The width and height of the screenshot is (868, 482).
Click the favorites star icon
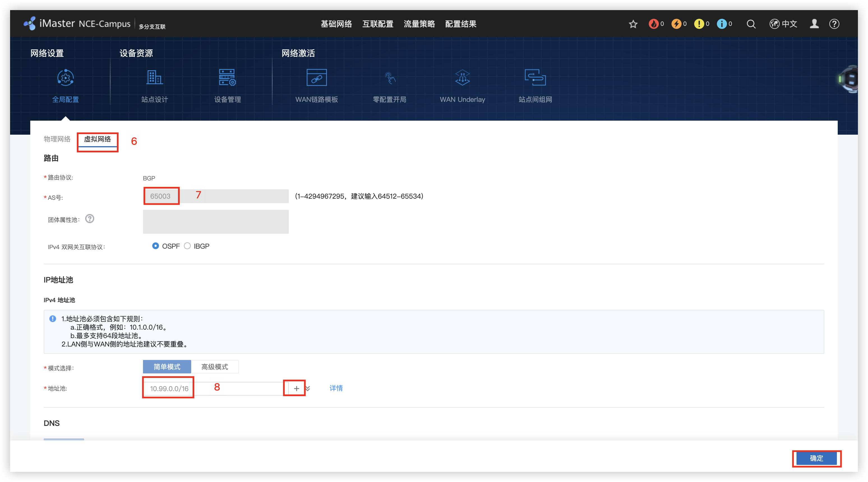(633, 24)
